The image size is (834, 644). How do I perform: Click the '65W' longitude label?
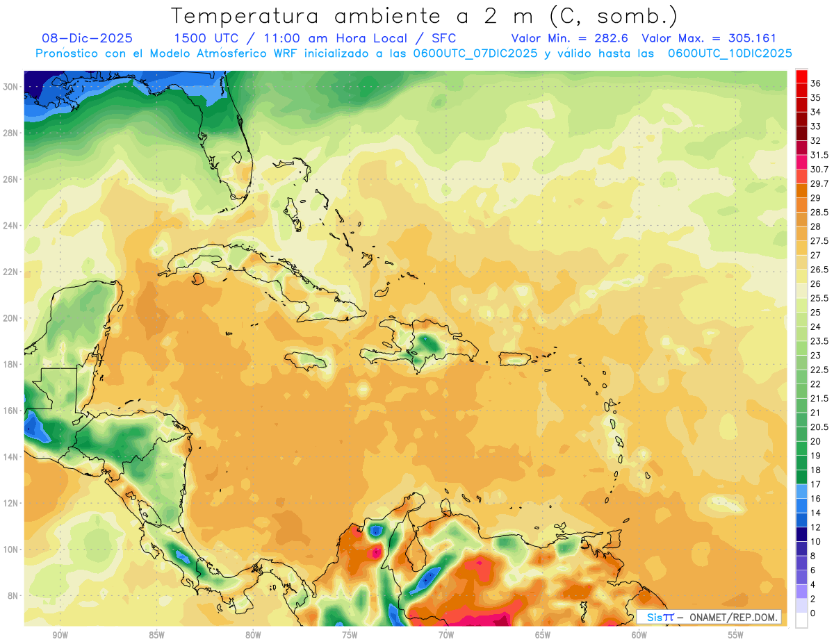tap(543, 635)
